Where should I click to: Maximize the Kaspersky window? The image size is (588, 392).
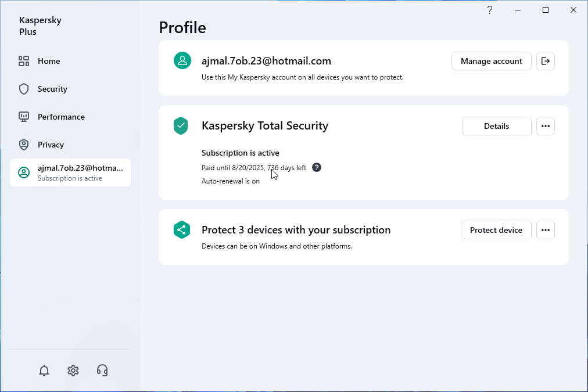tap(546, 10)
